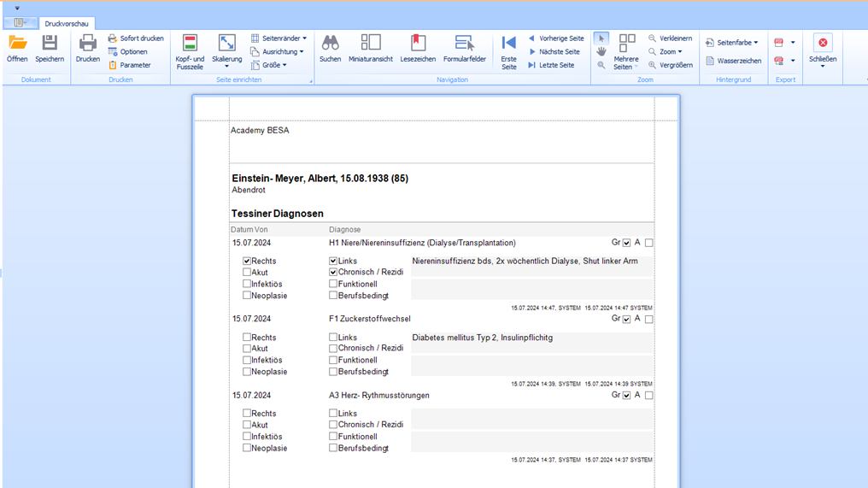Open the Lesezeichen panel
The width and height of the screenshot is (868, 488).
click(x=418, y=44)
